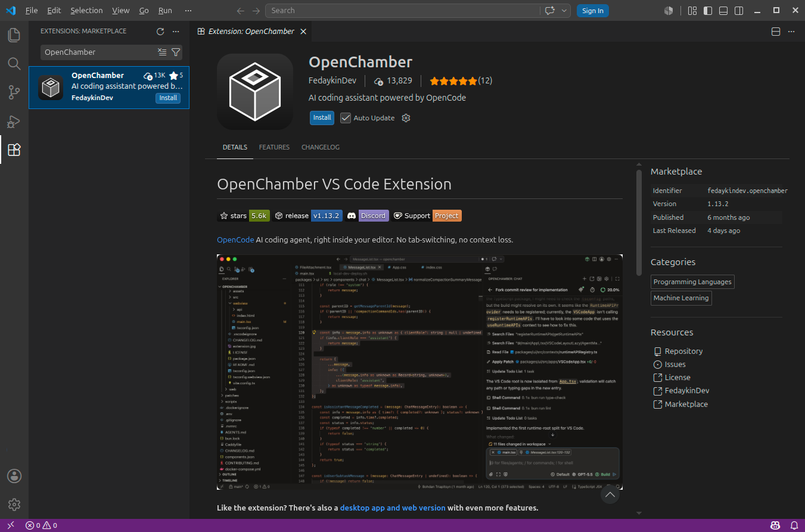Open the License resource link
805x532 pixels.
(x=677, y=378)
